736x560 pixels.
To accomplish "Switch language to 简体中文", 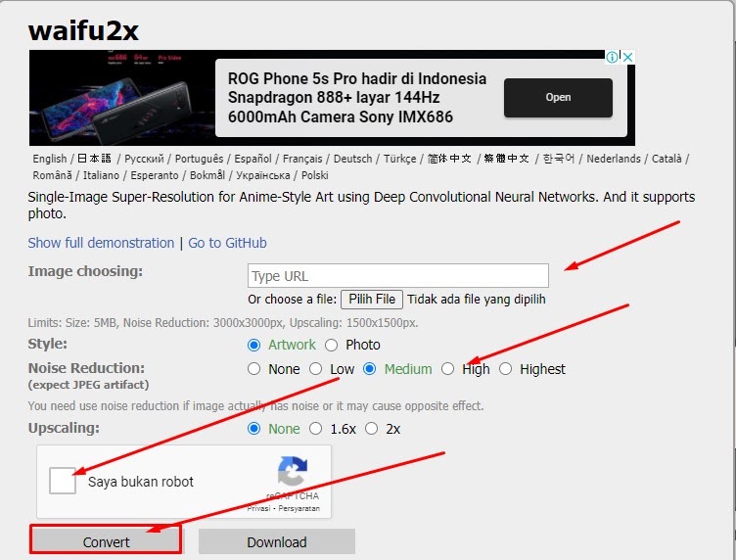I will pyautogui.click(x=449, y=159).
